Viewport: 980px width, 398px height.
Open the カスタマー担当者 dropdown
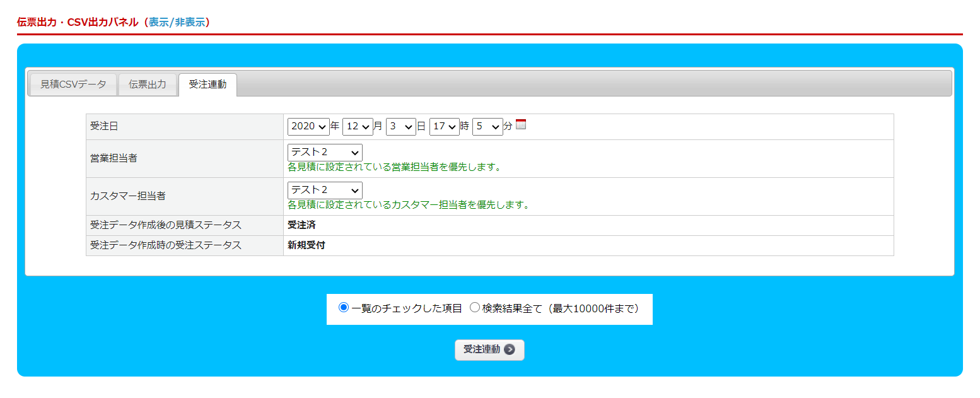pos(325,190)
